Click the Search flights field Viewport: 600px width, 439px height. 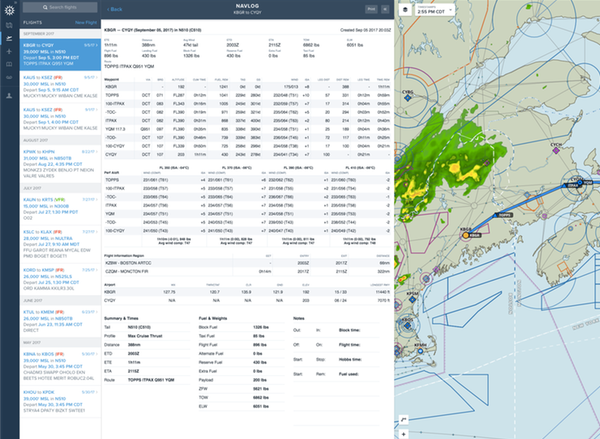pyautogui.click(x=60, y=7)
